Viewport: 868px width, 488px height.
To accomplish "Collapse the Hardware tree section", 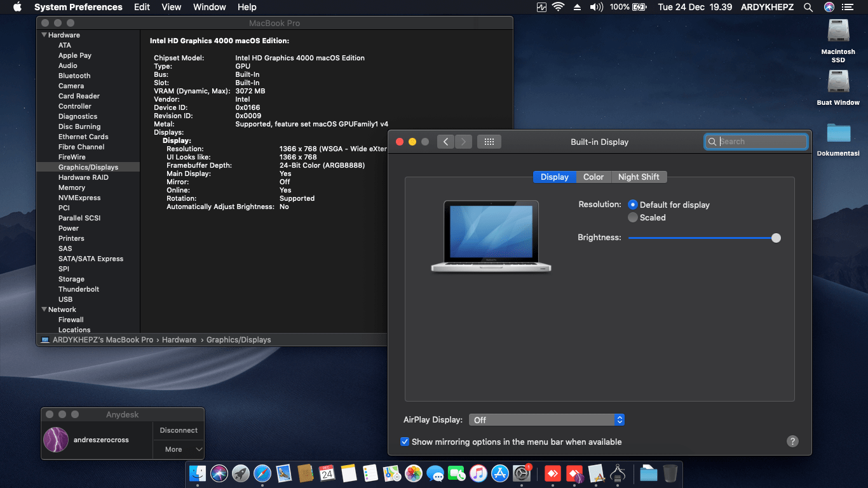I will (x=44, y=35).
